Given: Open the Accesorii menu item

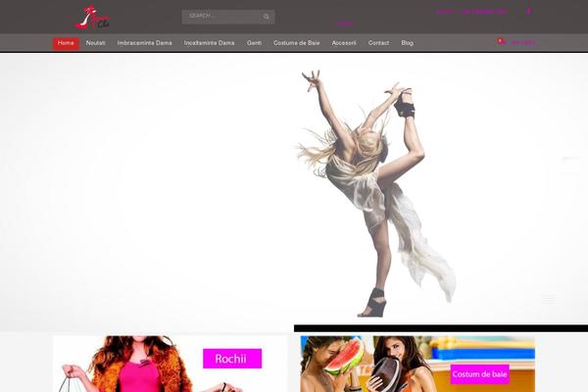Looking at the screenshot, I should click(344, 43).
